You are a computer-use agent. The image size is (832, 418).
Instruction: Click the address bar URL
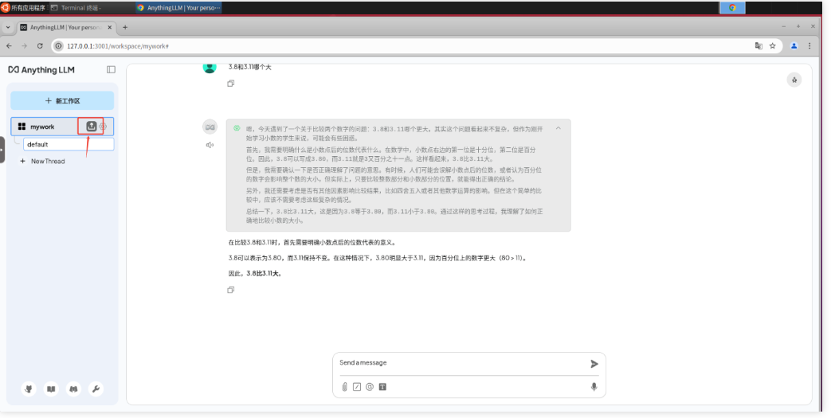[x=117, y=46]
